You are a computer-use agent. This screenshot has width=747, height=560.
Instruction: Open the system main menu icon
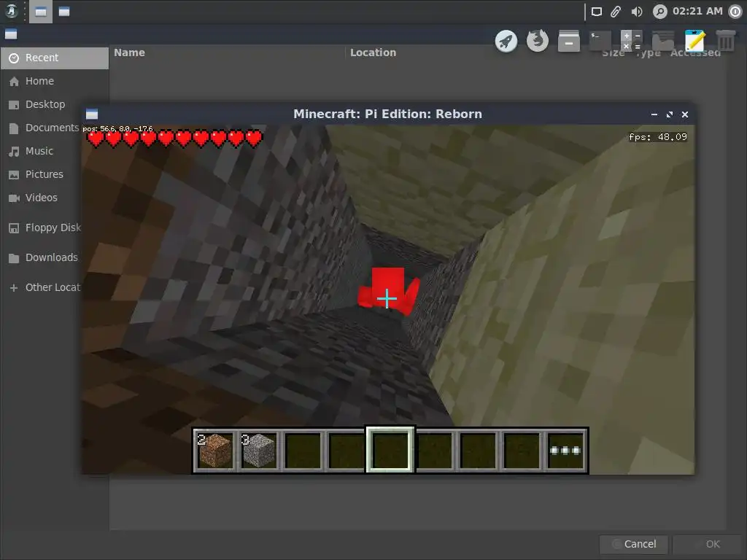click(12, 11)
